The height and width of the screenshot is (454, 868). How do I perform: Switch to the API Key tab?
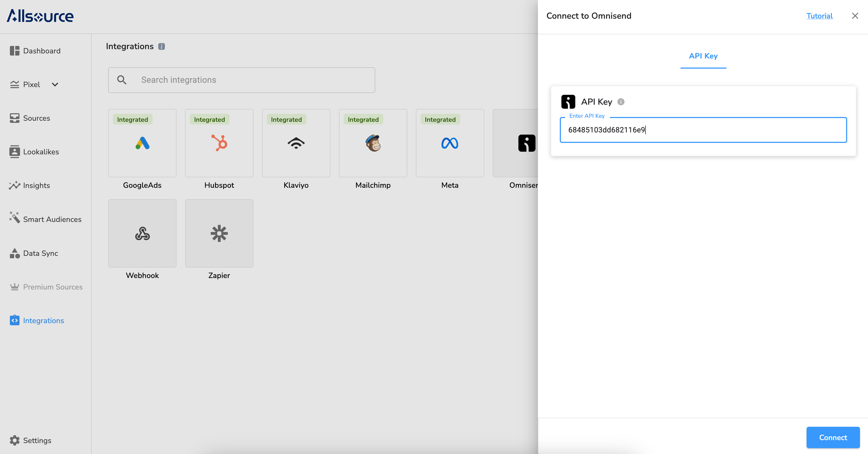point(703,56)
